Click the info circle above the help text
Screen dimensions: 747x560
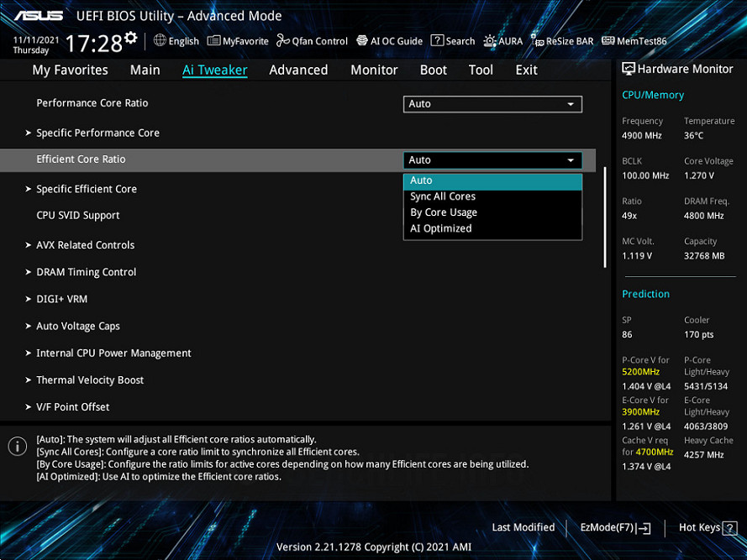pyautogui.click(x=17, y=447)
